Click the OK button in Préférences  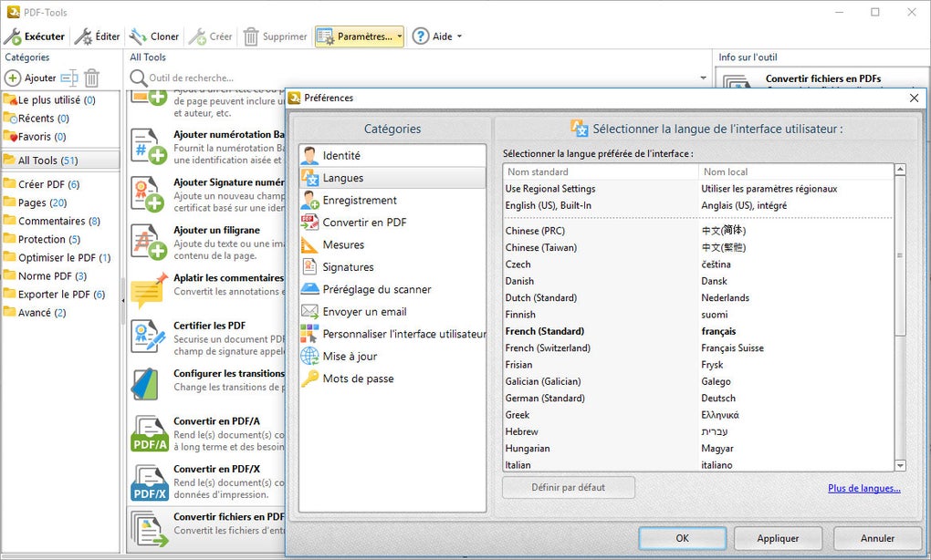tap(682, 538)
